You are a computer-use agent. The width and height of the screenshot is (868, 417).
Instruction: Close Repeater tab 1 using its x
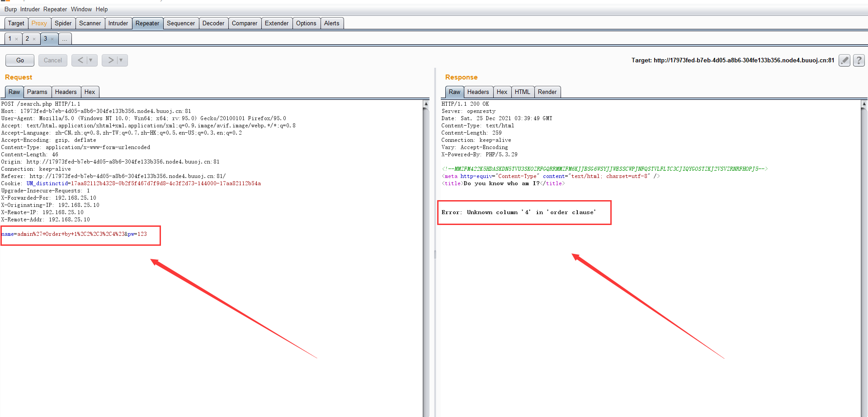[x=17, y=39]
